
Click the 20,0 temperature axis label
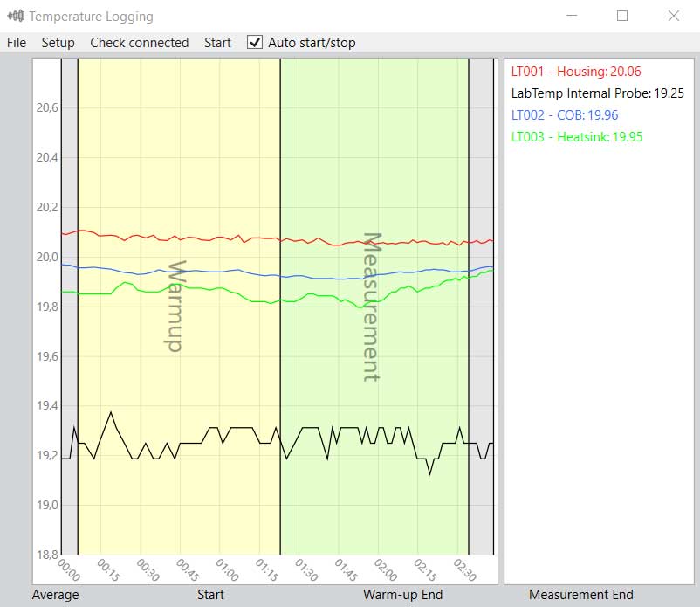(x=47, y=257)
